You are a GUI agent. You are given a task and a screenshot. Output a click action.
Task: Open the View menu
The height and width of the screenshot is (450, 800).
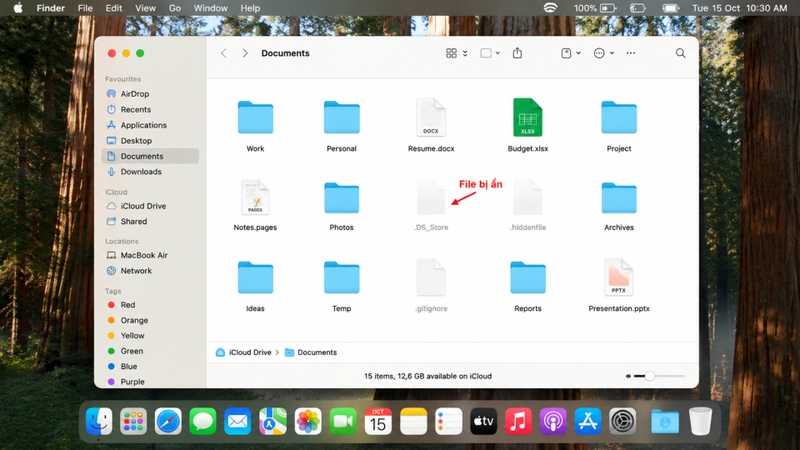[x=145, y=8]
